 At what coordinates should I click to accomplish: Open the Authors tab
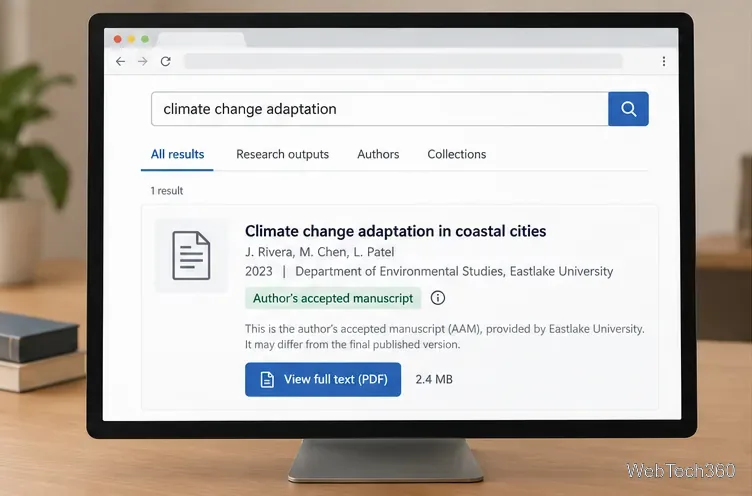(378, 154)
